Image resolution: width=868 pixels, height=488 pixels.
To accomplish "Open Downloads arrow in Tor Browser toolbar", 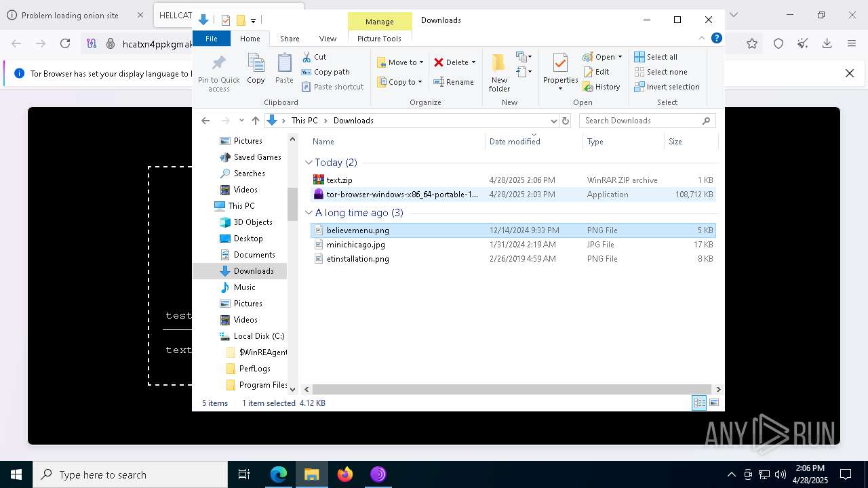I will (x=827, y=43).
